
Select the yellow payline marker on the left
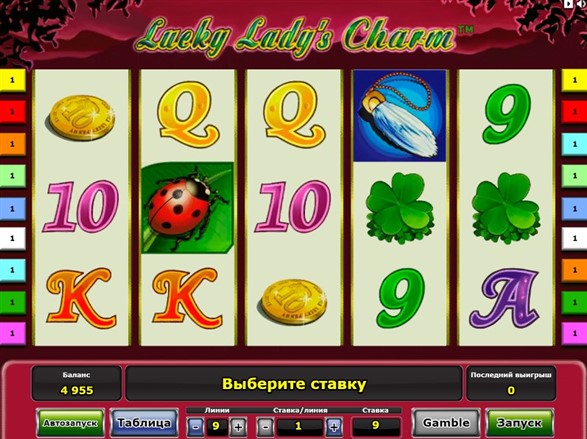[x=12, y=80]
